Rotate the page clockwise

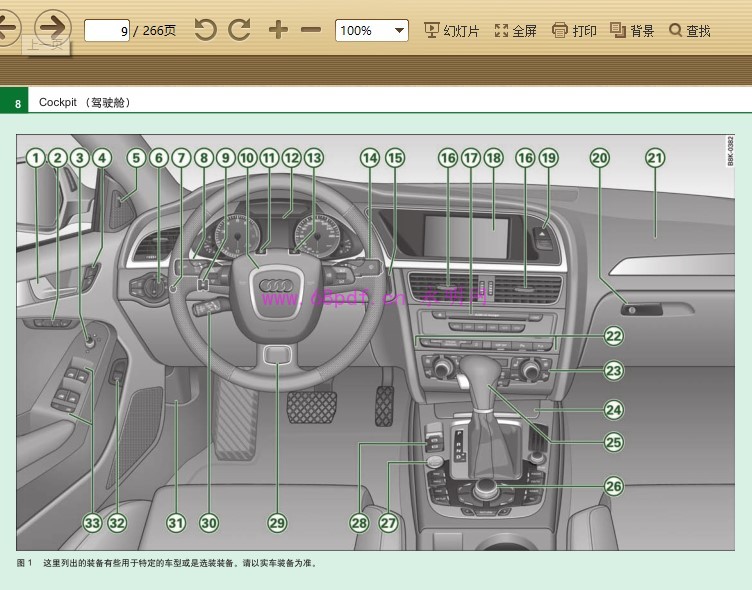[239, 30]
